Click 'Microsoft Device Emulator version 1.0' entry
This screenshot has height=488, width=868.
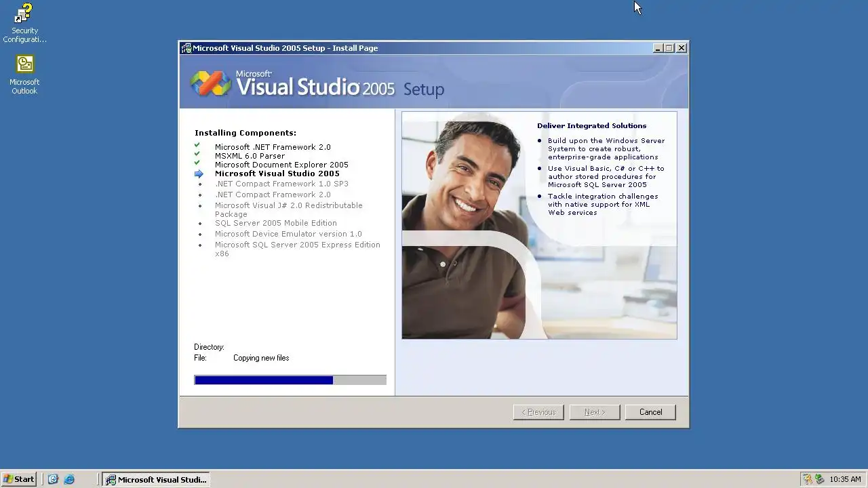pos(288,234)
